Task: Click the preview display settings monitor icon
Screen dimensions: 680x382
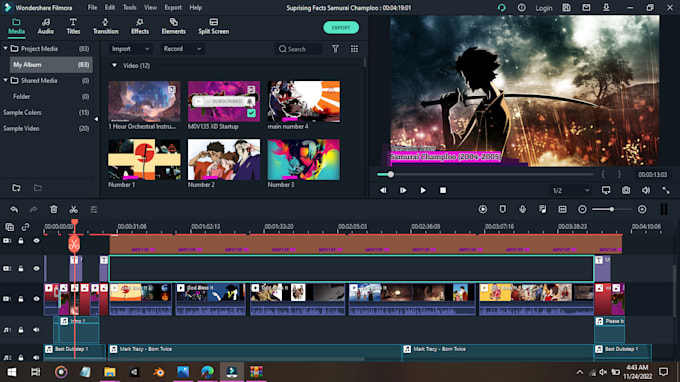Action: [x=606, y=190]
